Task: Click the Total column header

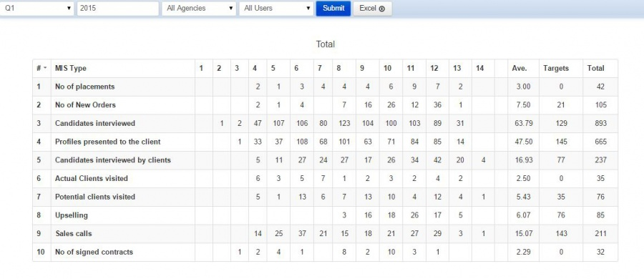Action: point(595,68)
